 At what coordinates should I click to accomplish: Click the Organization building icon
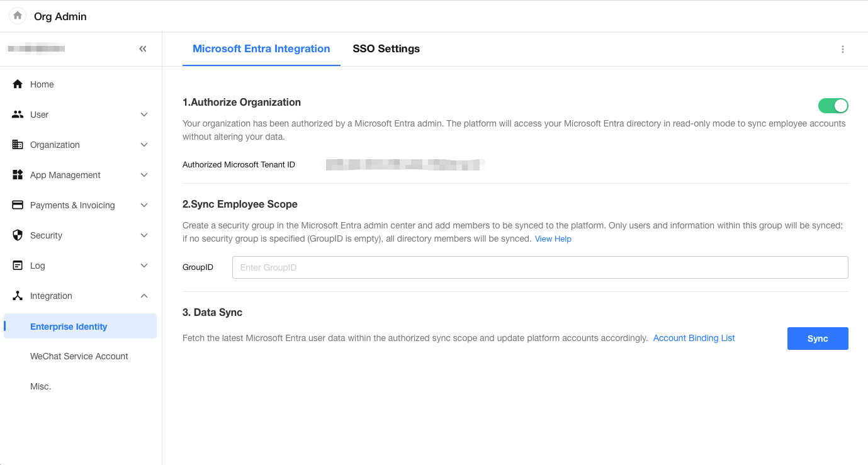click(x=18, y=145)
